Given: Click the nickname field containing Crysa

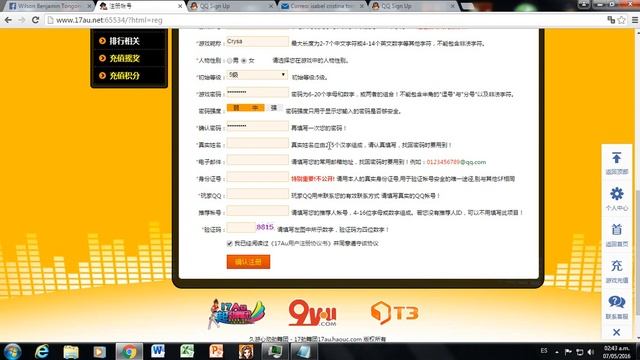Looking at the screenshot, I should click(x=258, y=41).
